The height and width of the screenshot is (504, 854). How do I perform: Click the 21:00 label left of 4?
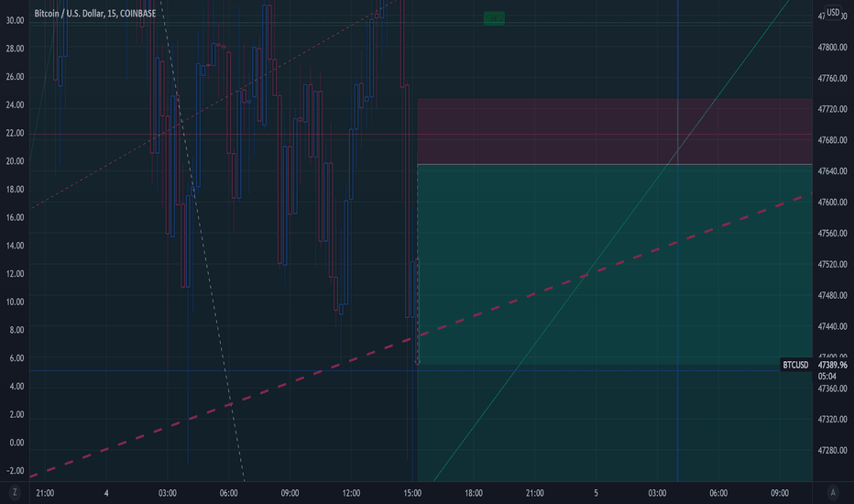(x=45, y=493)
